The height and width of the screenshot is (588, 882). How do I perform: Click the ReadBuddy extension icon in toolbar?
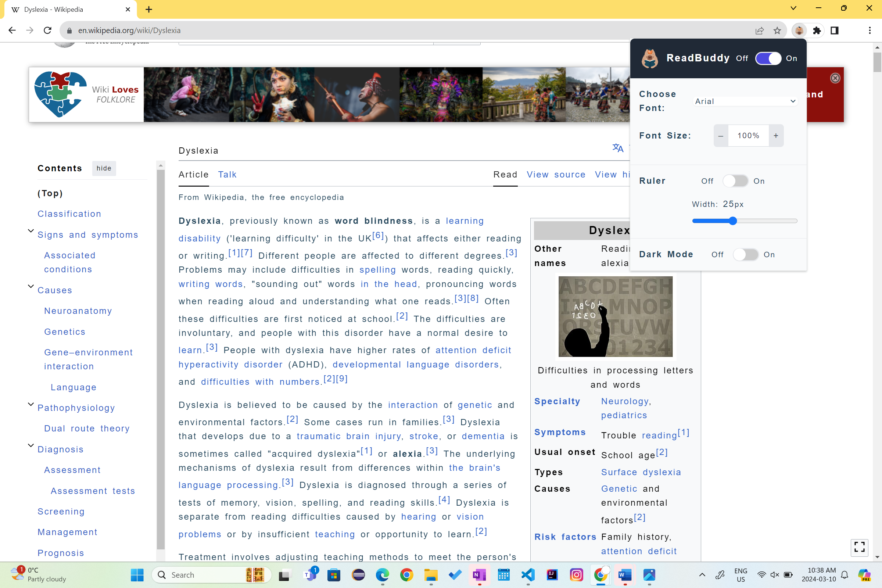pyautogui.click(x=799, y=31)
